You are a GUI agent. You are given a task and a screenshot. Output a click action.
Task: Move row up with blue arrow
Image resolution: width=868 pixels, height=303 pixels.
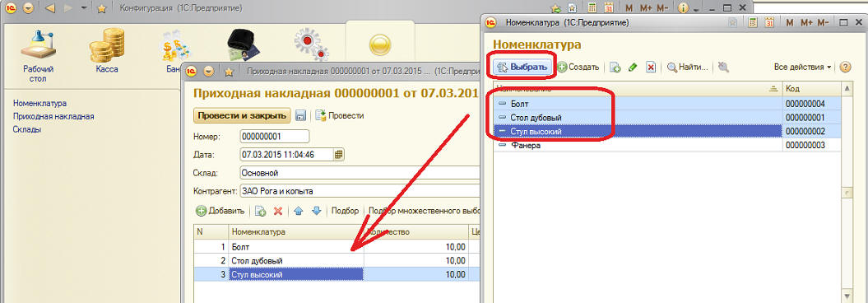(x=299, y=211)
